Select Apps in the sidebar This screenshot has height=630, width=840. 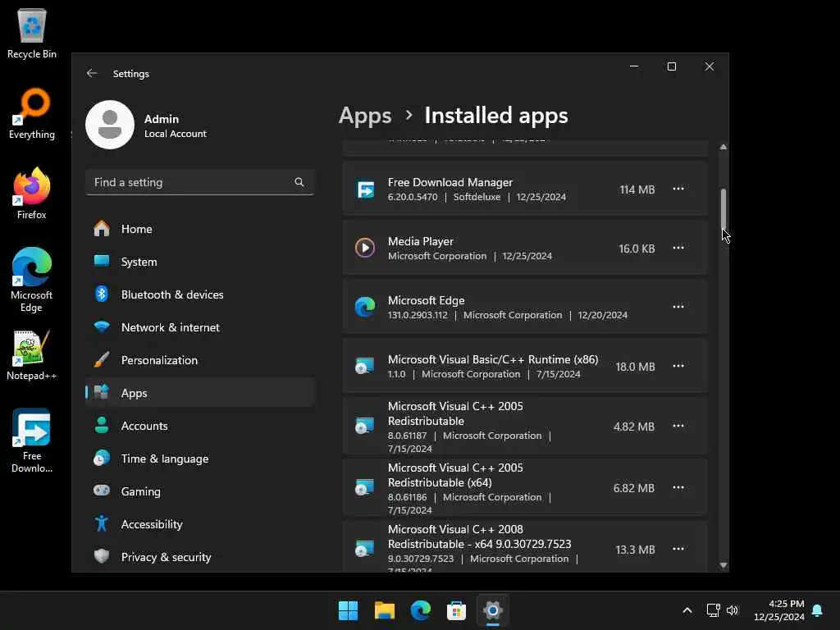click(199, 393)
